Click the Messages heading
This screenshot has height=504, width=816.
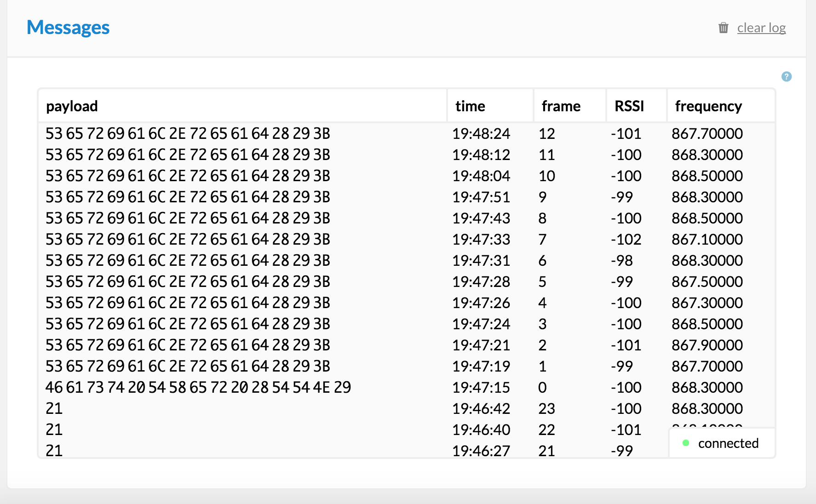pyautogui.click(x=68, y=28)
